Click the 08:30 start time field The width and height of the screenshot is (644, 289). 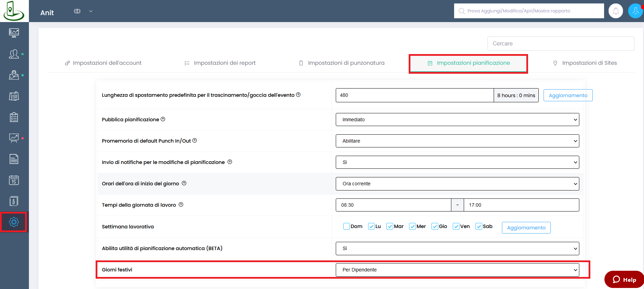[x=393, y=205]
